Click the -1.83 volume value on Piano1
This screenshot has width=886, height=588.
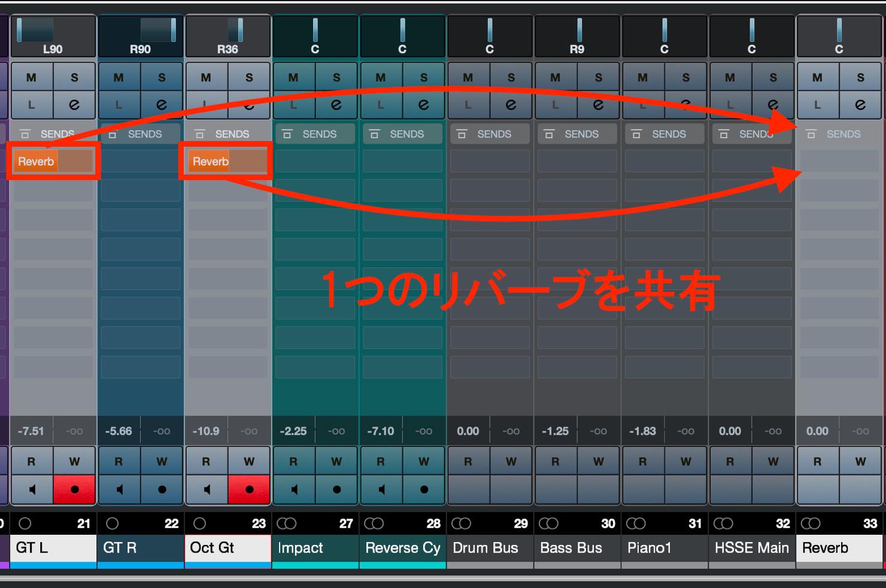642,431
